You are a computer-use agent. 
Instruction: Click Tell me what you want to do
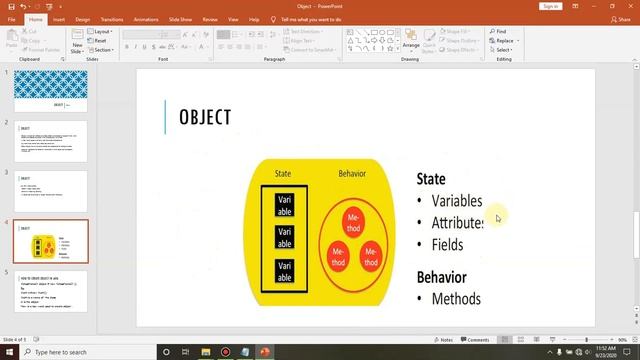click(x=311, y=20)
